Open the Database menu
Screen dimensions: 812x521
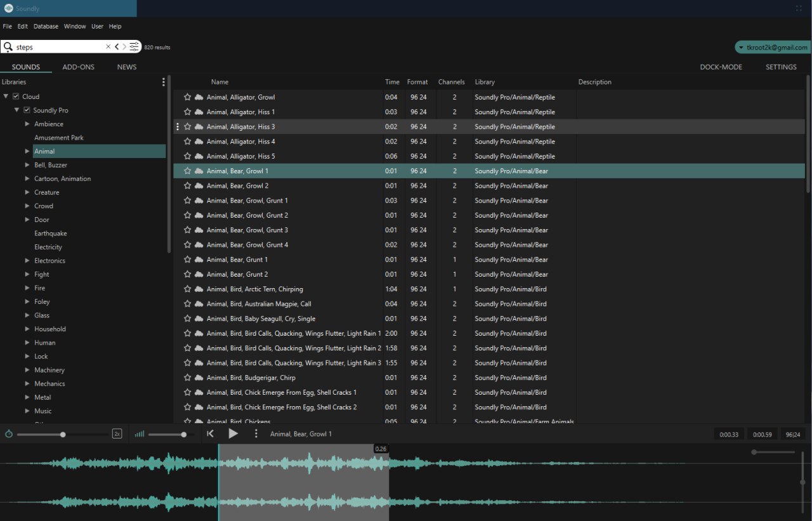[x=46, y=27]
